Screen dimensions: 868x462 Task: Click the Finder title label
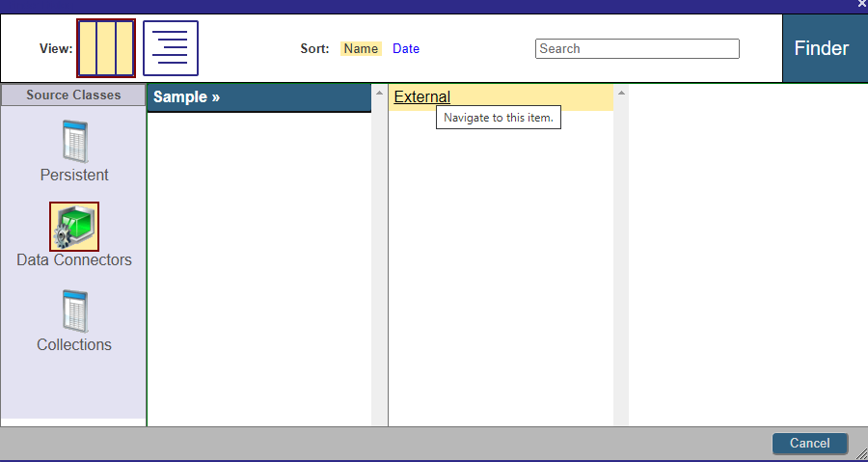[822, 48]
